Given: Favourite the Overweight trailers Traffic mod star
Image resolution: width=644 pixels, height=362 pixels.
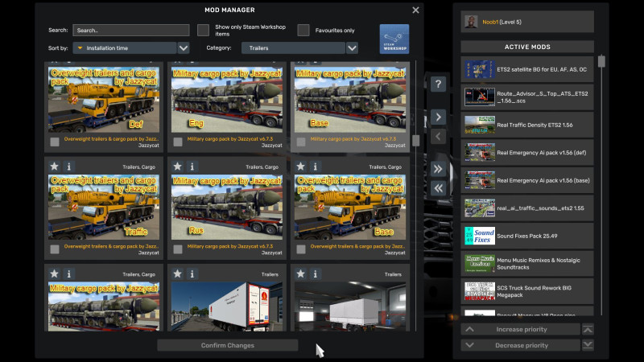Looking at the screenshot, I should pyautogui.click(x=54, y=167).
